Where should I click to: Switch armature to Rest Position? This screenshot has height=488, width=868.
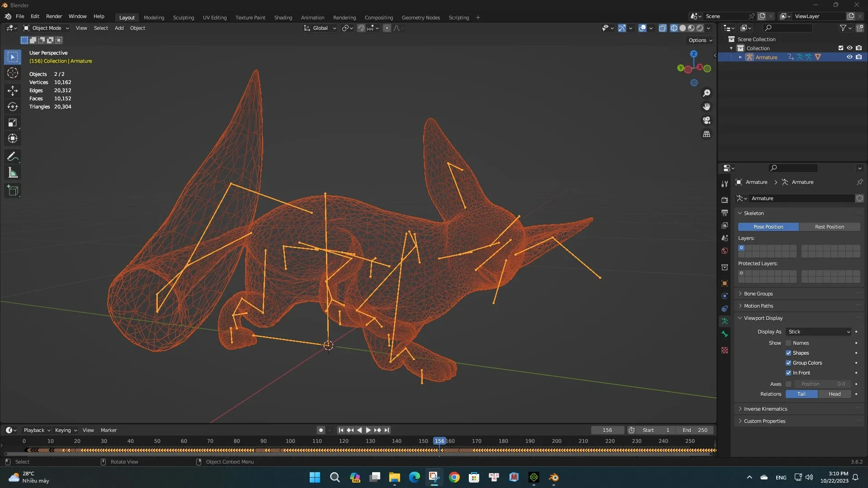pos(830,226)
